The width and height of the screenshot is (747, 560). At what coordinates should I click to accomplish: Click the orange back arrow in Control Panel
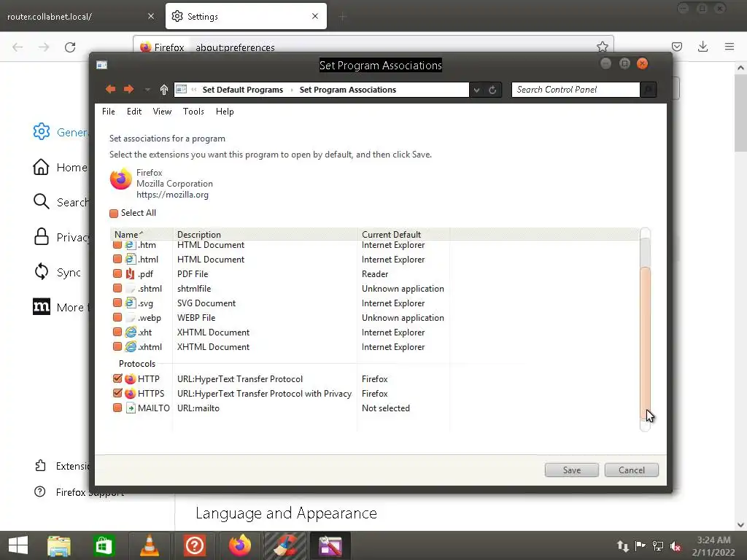(111, 89)
